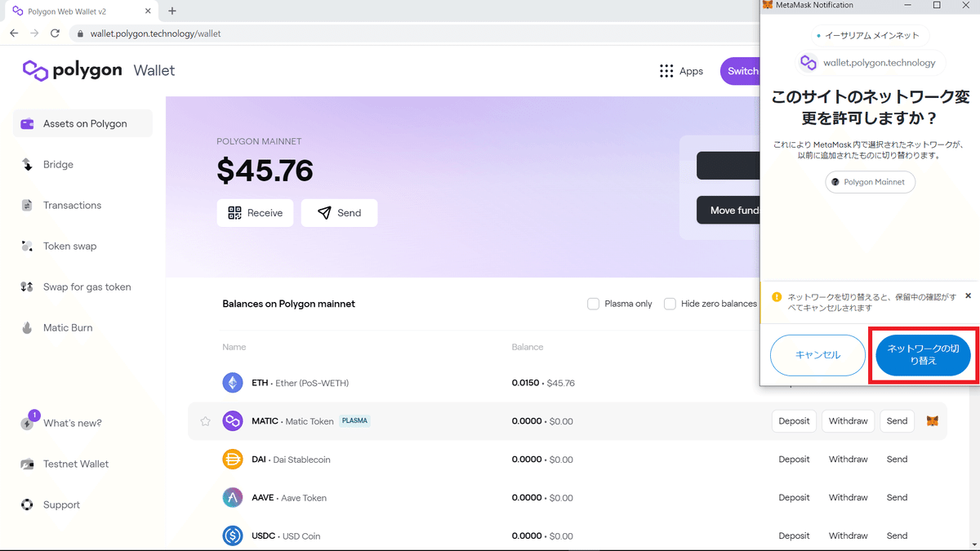The width and height of the screenshot is (980, 551).
Task: Click Deposit for DAI row
Action: click(x=794, y=460)
